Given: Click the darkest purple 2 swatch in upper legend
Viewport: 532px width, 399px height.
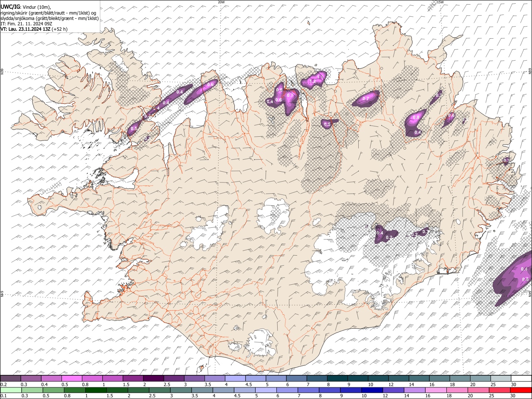Looking at the screenshot, I should (153, 378).
